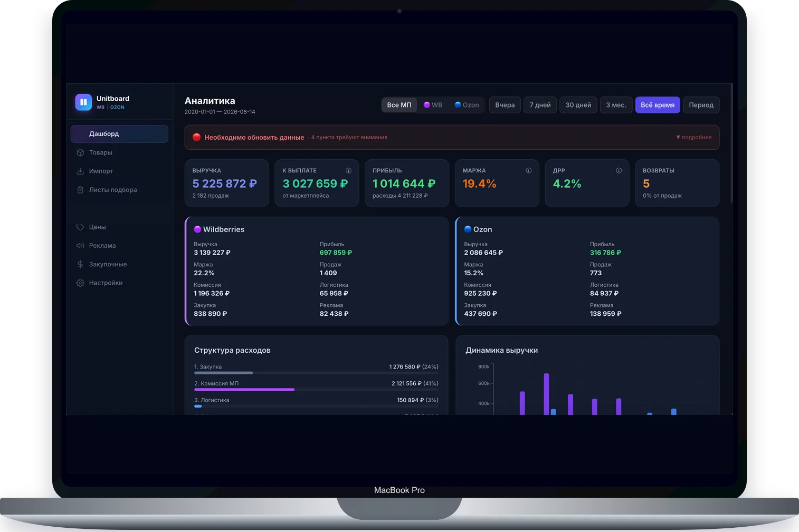This screenshot has width=799, height=532.
Task: Click the Структура расходов panel title
Action: tap(232, 350)
